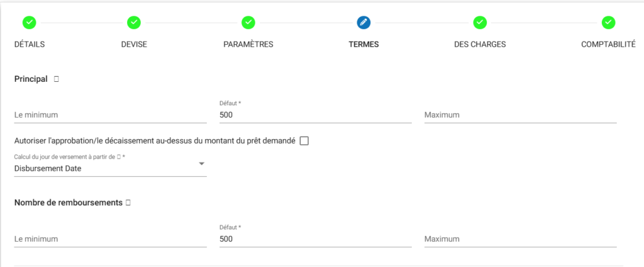The width and height of the screenshot is (644, 267).
Task: Click the DES CHARGES step checkmark icon
Action: click(480, 23)
